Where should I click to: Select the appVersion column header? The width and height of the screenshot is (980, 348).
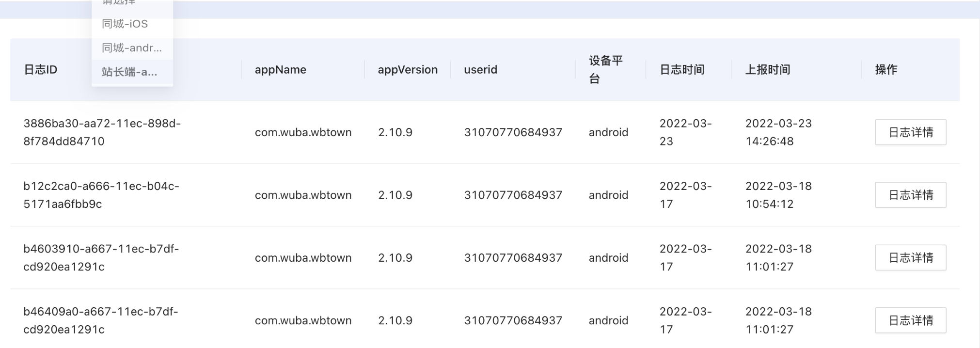408,70
